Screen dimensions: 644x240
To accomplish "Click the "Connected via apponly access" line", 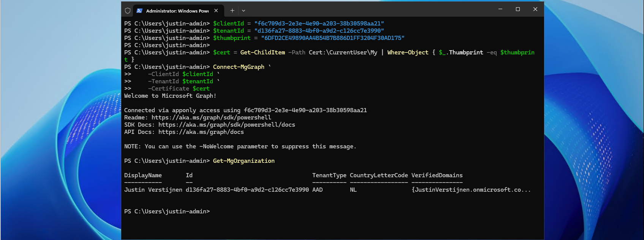I will [x=245, y=110].
